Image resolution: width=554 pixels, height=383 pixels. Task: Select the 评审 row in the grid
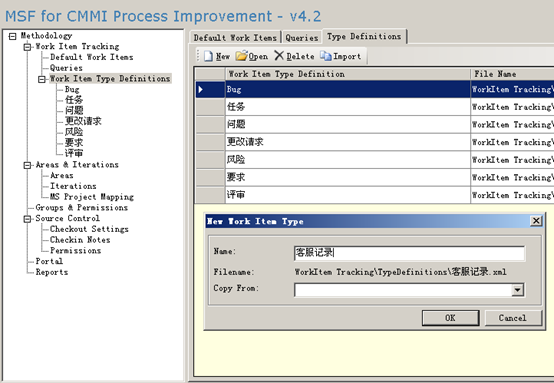click(375, 195)
